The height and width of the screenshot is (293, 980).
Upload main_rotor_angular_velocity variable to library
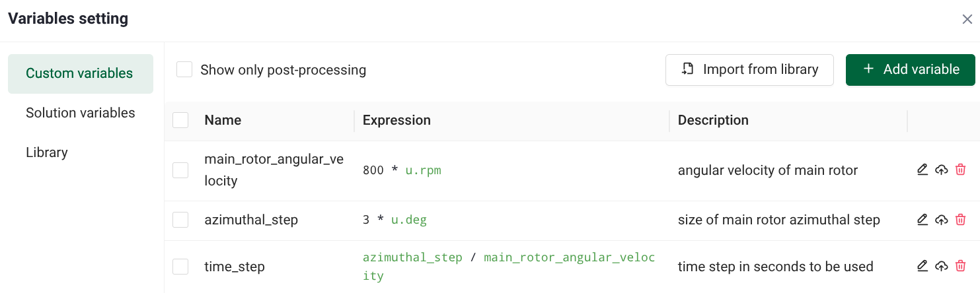tap(942, 170)
